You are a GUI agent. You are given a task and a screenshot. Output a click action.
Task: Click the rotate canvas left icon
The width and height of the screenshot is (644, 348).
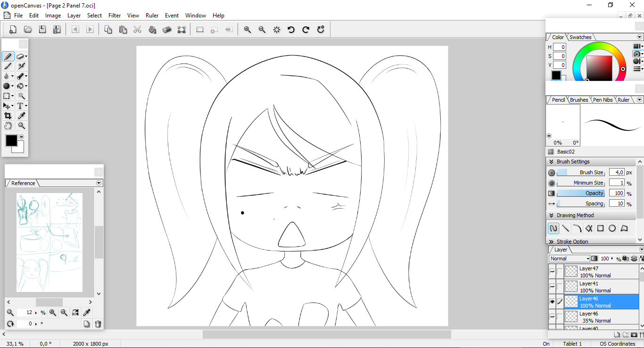pos(291,30)
